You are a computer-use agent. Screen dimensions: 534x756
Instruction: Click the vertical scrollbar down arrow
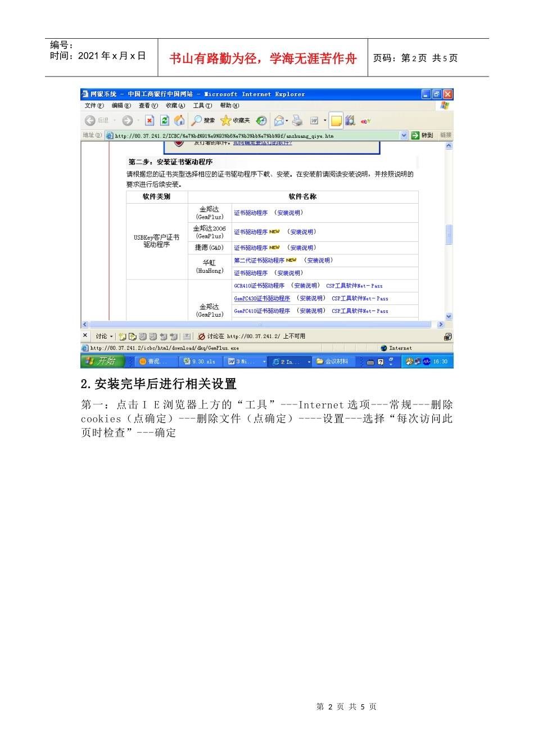(449, 317)
